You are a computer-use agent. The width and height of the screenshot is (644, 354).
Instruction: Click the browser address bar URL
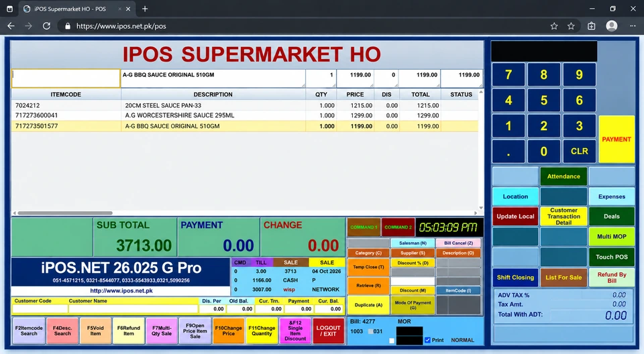121,26
